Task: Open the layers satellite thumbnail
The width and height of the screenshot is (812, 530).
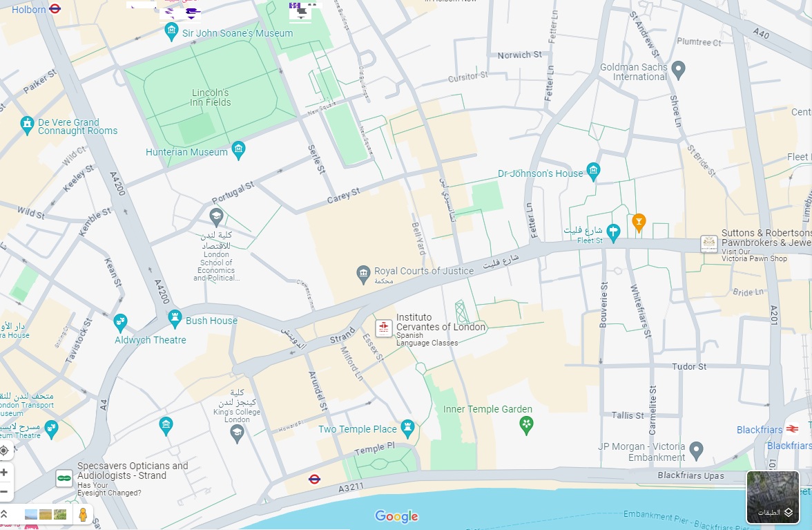Action: pyautogui.click(x=773, y=498)
